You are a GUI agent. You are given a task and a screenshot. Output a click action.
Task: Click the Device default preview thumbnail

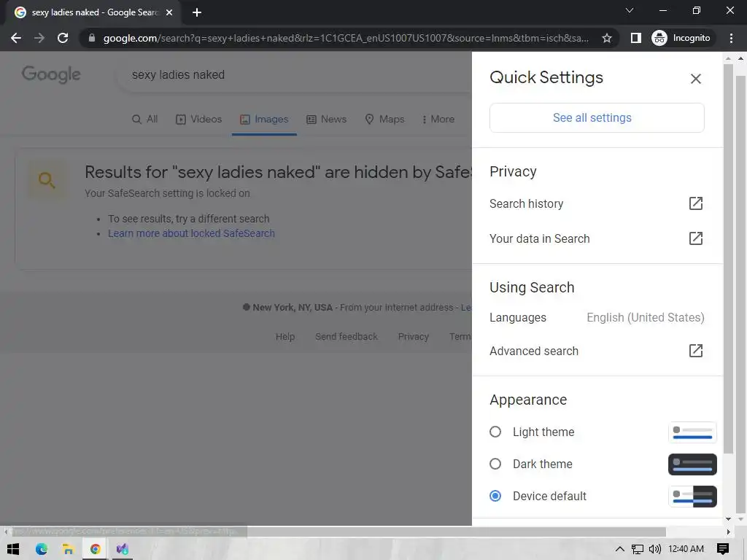pos(692,496)
